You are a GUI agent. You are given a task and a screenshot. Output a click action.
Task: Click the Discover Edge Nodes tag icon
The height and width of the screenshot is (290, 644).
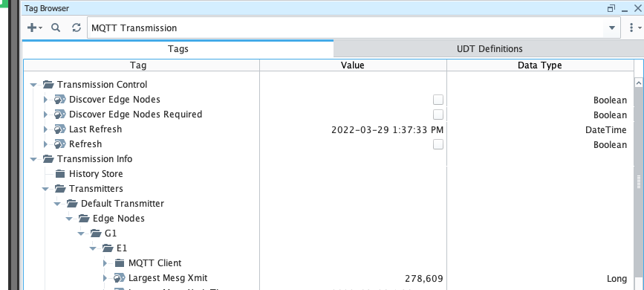(60, 100)
